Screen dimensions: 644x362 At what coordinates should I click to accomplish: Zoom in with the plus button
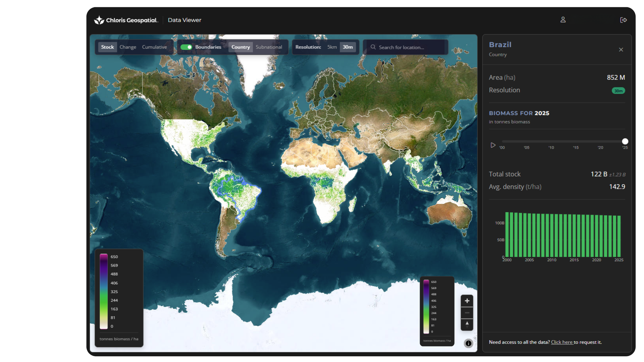point(467,301)
